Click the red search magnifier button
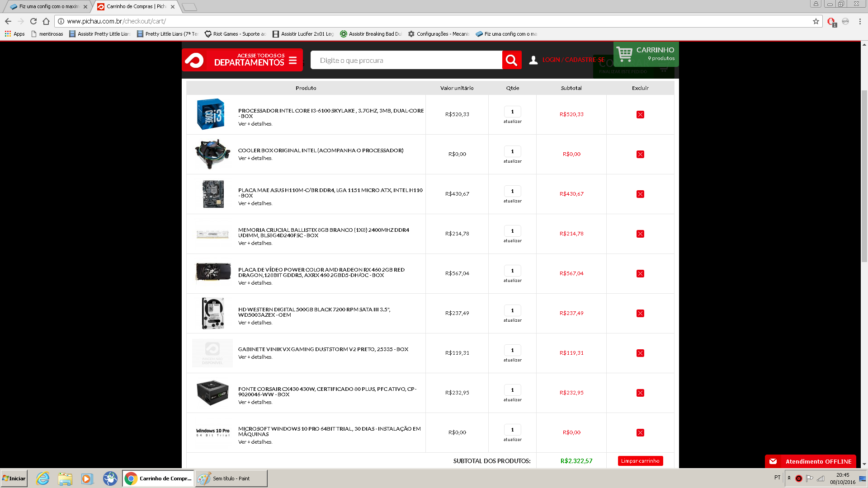This screenshot has height=488, width=868. [511, 60]
